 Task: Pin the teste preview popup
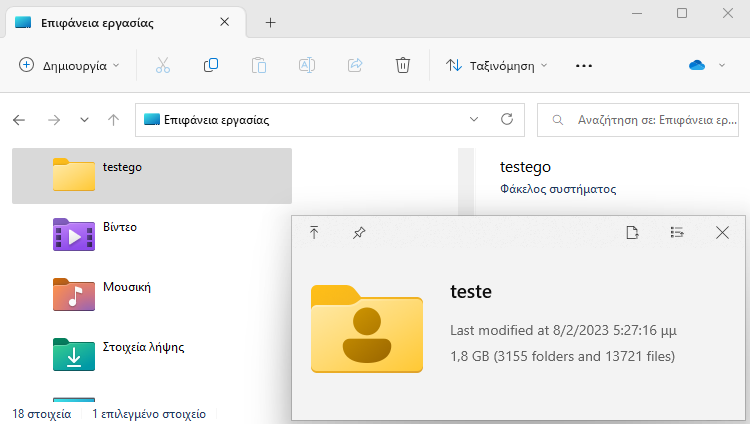tap(359, 233)
